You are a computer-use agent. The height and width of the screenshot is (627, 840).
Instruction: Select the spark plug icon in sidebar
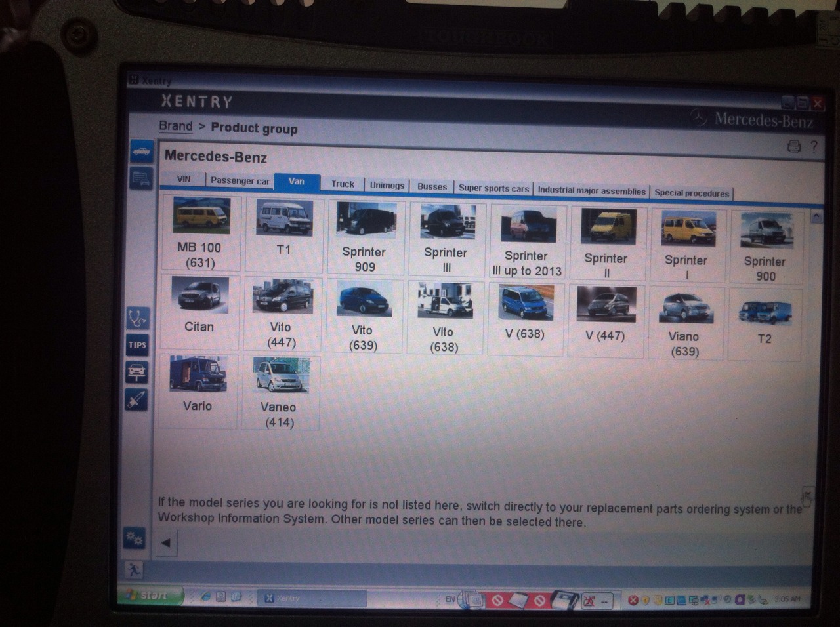point(136,399)
